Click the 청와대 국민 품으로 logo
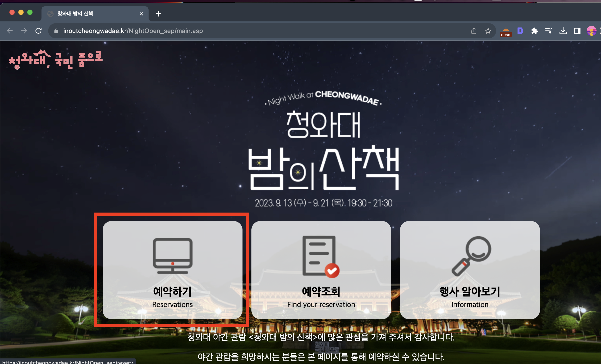This screenshot has width=601, height=364. [x=56, y=60]
